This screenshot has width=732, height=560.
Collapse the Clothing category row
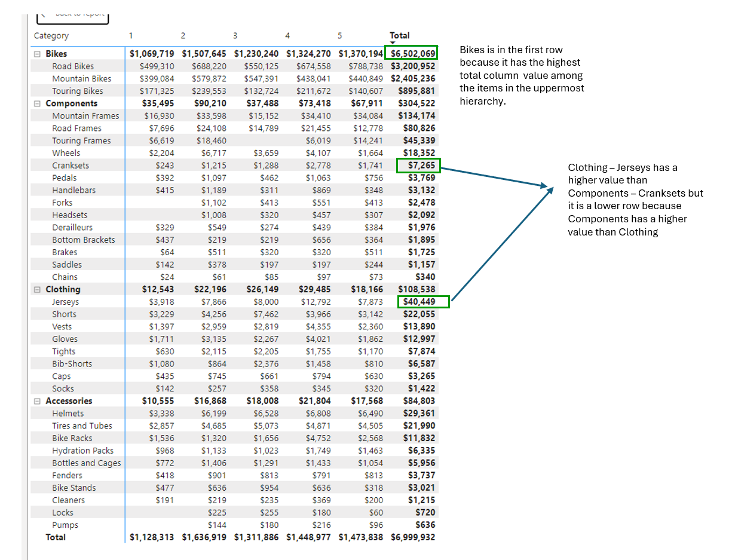(38, 289)
